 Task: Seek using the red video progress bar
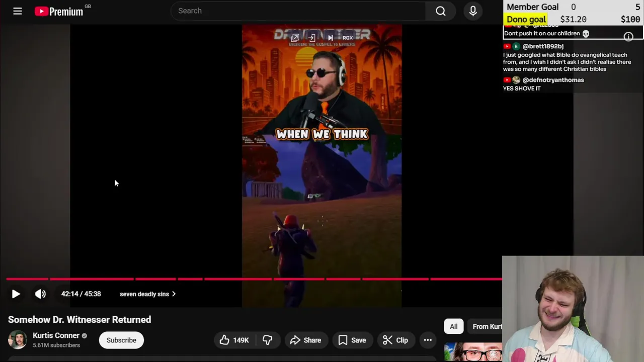click(254, 279)
